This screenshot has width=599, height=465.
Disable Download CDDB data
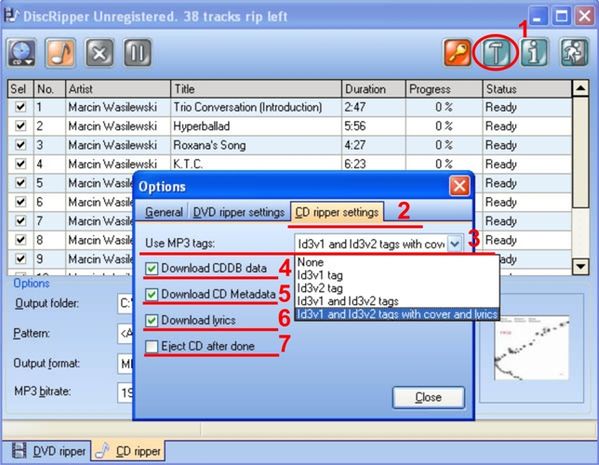(151, 269)
